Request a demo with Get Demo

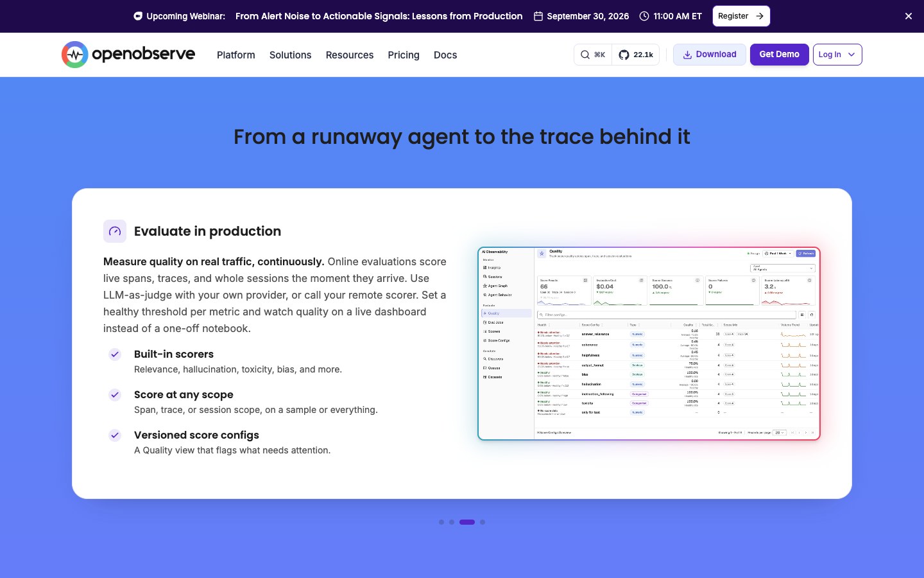click(780, 55)
